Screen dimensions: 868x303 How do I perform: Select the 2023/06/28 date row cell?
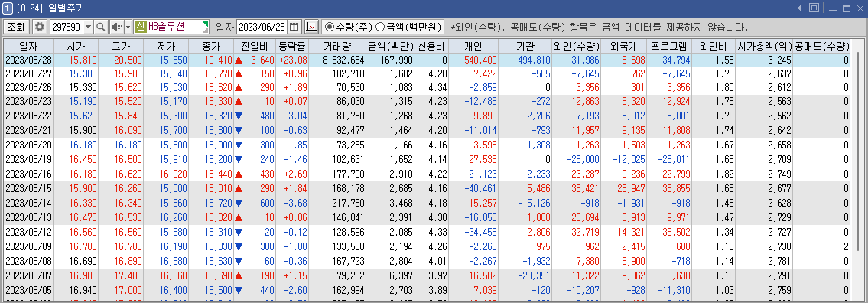point(28,60)
